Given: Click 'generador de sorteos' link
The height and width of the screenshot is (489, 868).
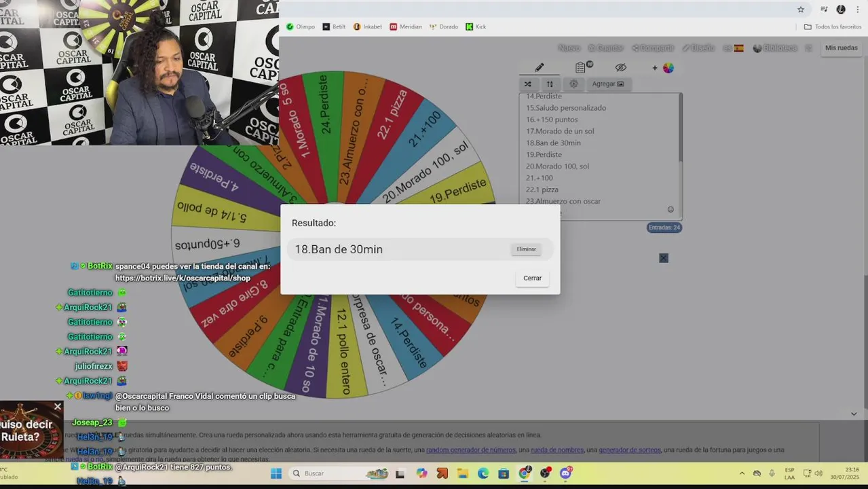Looking at the screenshot, I should tap(629, 450).
